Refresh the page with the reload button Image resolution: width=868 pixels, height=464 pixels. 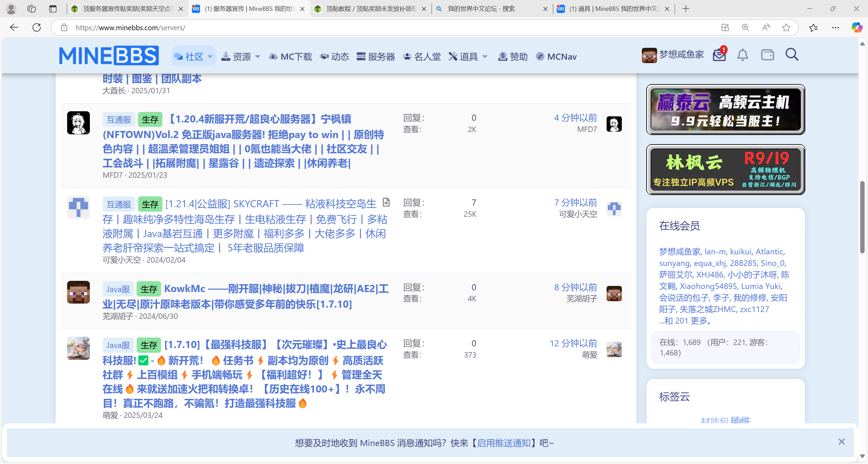(x=37, y=27)
